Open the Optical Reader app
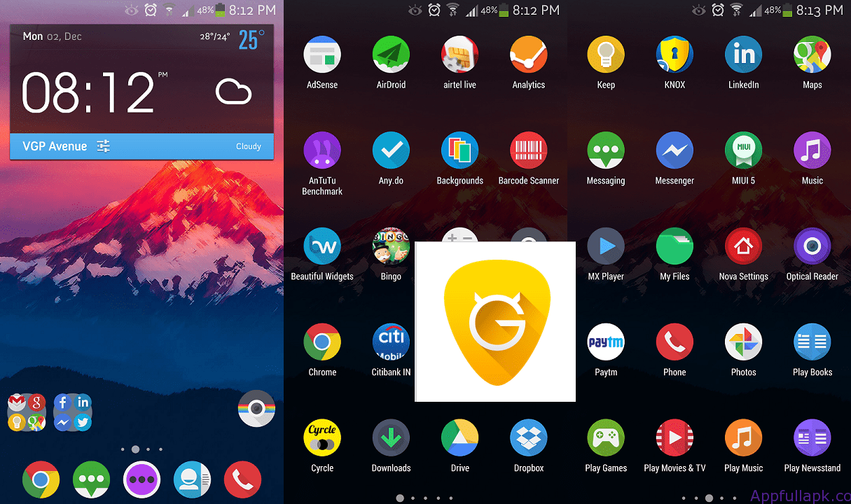Viewport: 851px width, 504px height. [812, 246]
